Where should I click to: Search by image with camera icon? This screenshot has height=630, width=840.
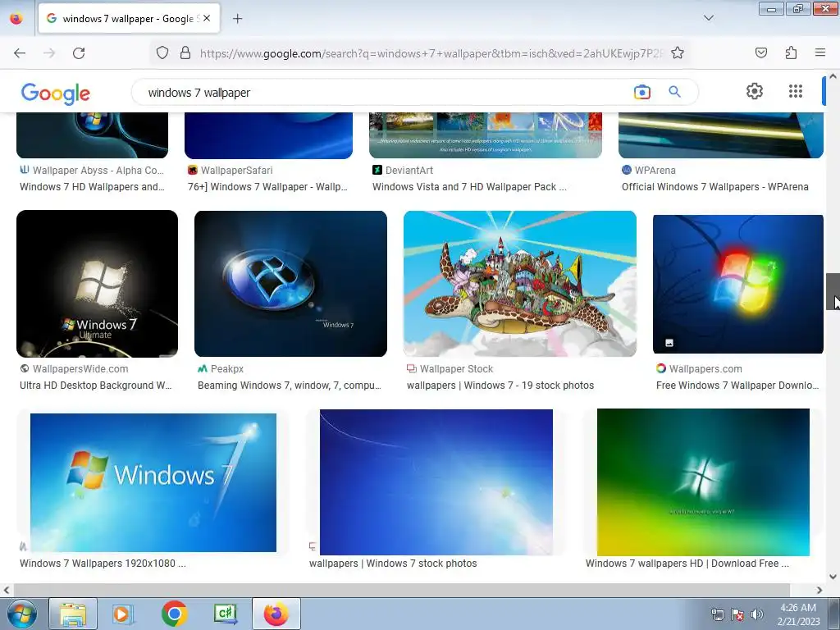(x=641, y=92)
